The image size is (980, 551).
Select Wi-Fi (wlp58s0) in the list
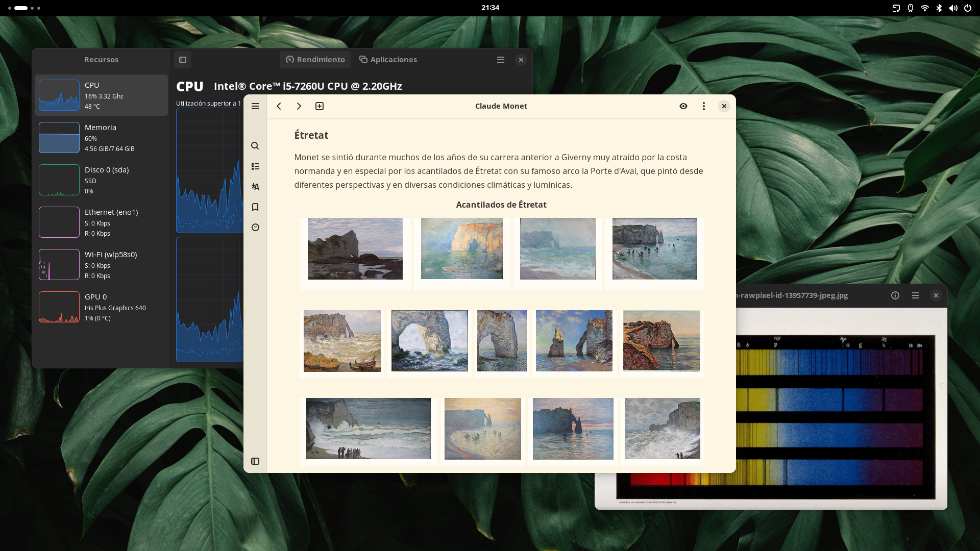101,265
